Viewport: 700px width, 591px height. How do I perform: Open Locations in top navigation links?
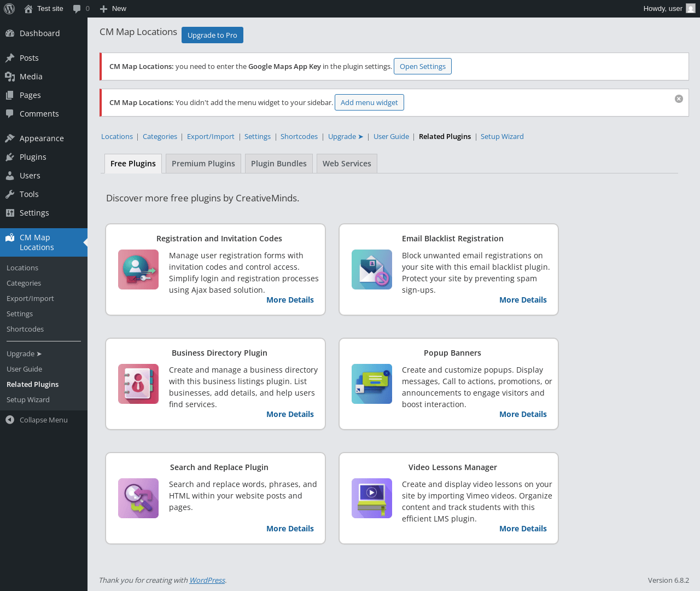click(x=117, y=137)
